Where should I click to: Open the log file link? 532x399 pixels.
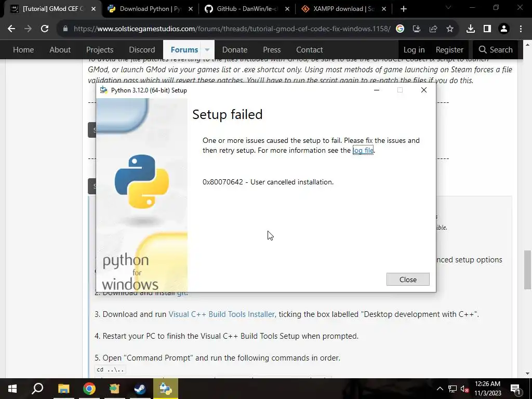tap(363, 150)
